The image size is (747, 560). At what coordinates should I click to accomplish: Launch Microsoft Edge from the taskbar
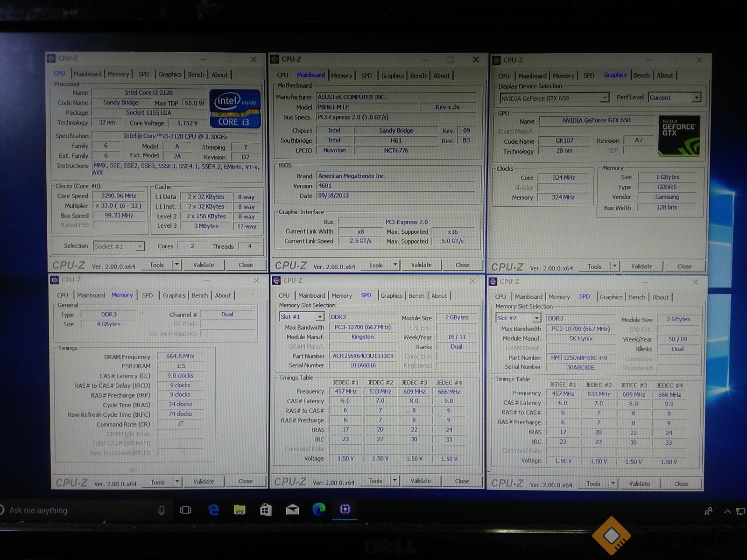319,509
